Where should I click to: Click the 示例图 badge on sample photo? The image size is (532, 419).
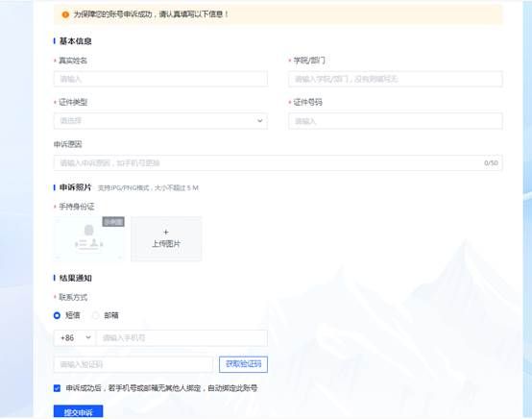tap(113, 222)
